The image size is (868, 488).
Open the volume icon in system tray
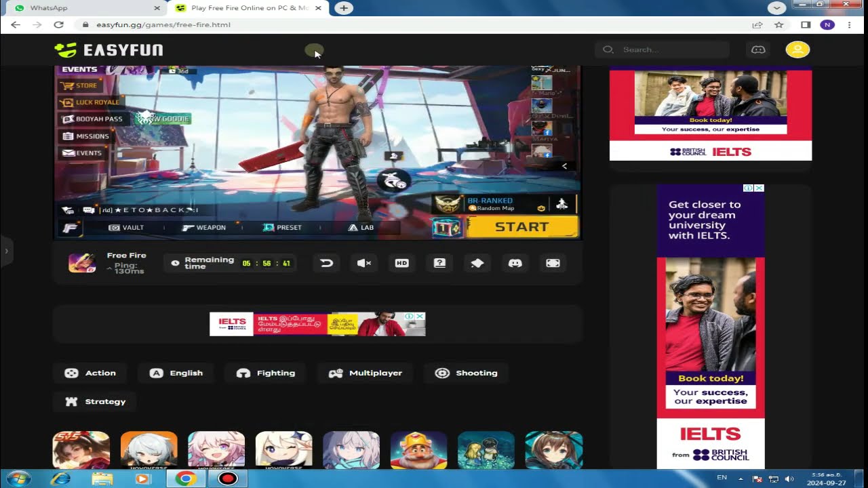(x=789, y=479)
